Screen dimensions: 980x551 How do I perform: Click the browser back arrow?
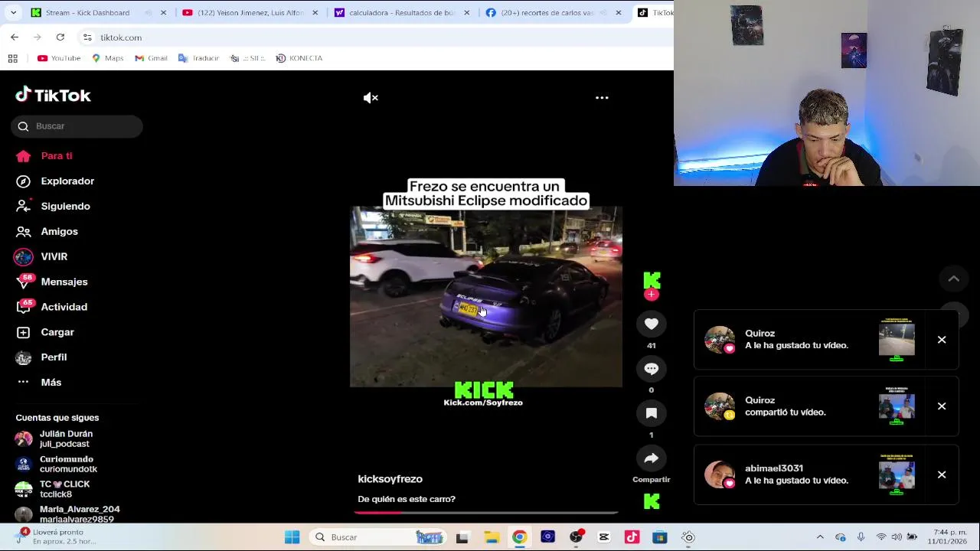pos(15,37)
